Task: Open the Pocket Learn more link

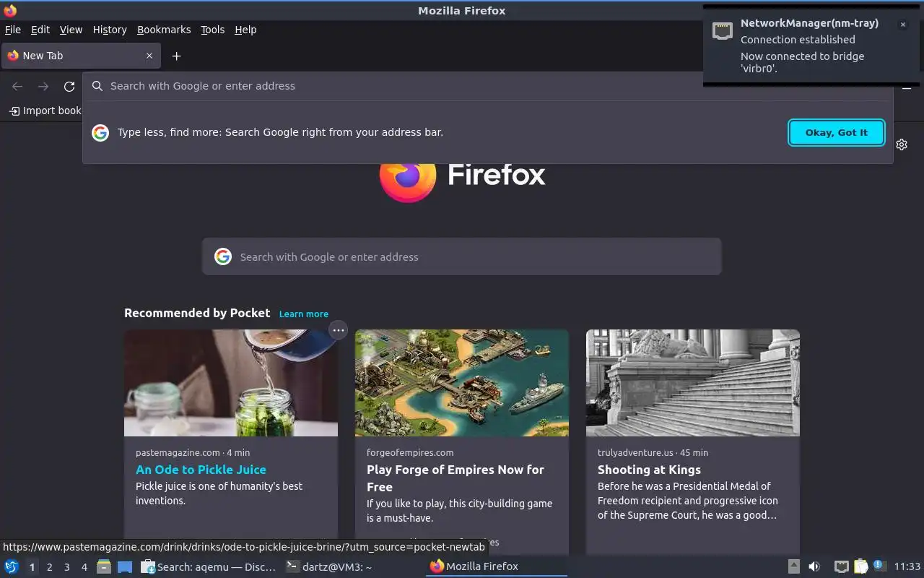Action: pos(304,314)
